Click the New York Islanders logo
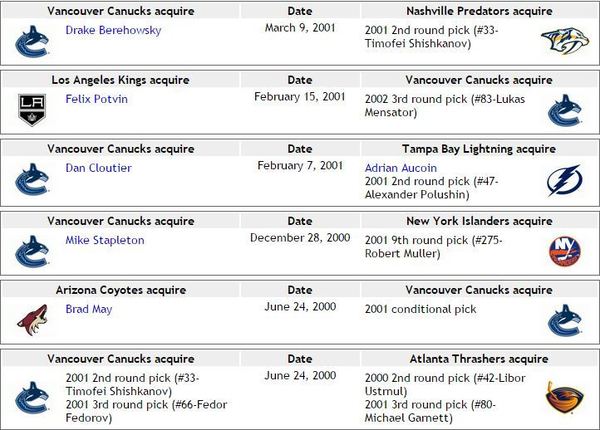Image resolution: width=600 pixels, height=430 pixels. pos(563,250)
